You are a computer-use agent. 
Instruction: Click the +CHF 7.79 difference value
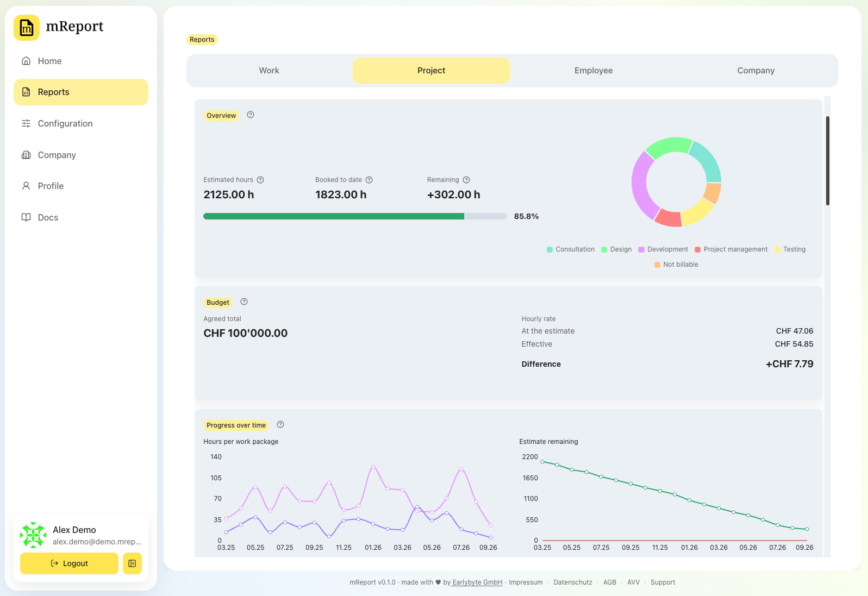tap(790, 364)
